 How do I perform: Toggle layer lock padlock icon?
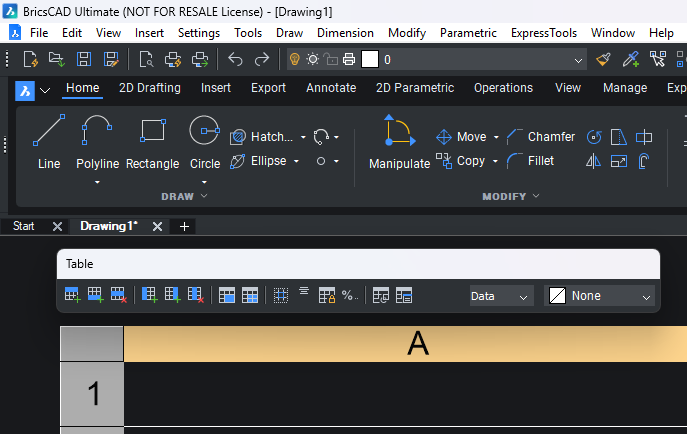click(x=331, y=59)
